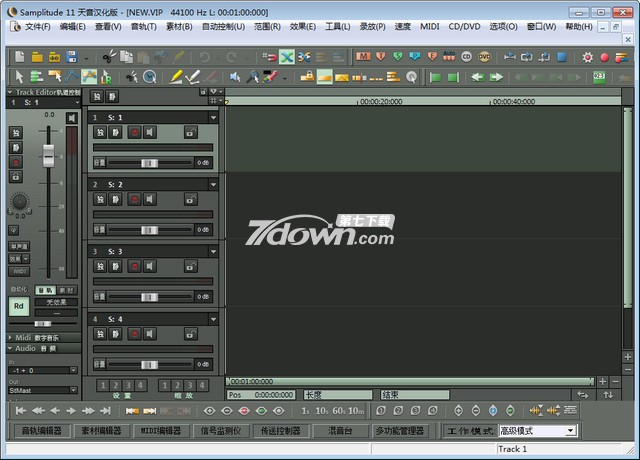This screenshot has width=640, height=460.
Task: Select the arrow pointer mouse tool
Action: tap(19, 76)
